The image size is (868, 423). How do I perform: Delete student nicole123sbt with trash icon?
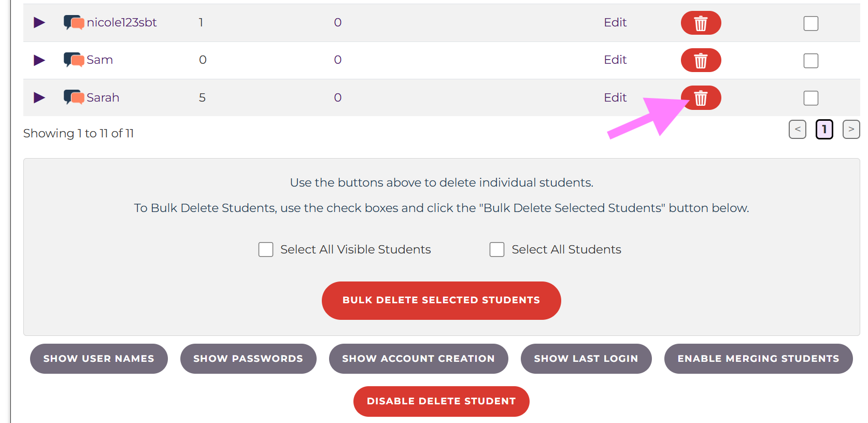[x=701, y=23]
